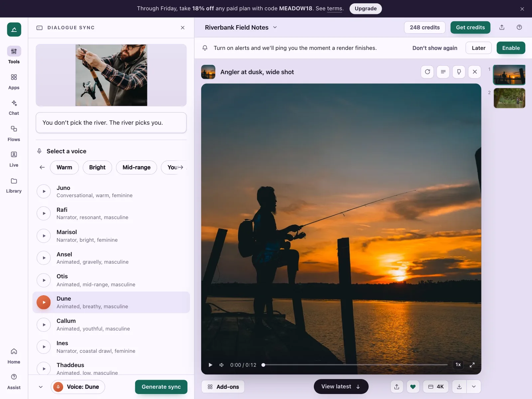Select the Callum voice name
The width and height of the screenshot is (532, 399).
tap(66, 321)
